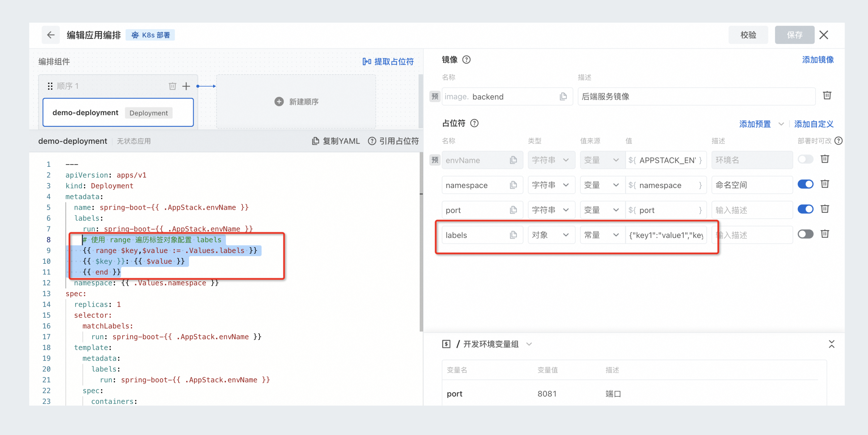
Task: Open the help icon beside 占位符
Action: tap(475, 123)
